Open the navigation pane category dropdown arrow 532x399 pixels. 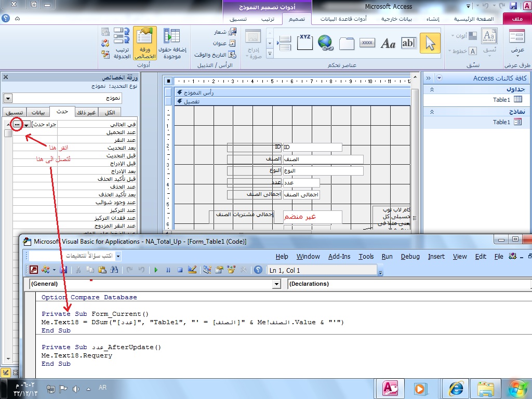tap(439, 78)
